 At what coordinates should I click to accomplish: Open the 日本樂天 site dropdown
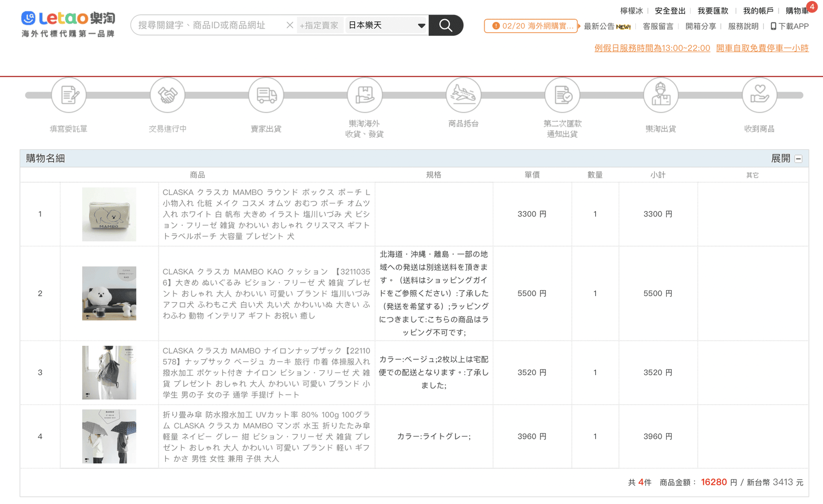pyautogui.click(x=387, y=25)
